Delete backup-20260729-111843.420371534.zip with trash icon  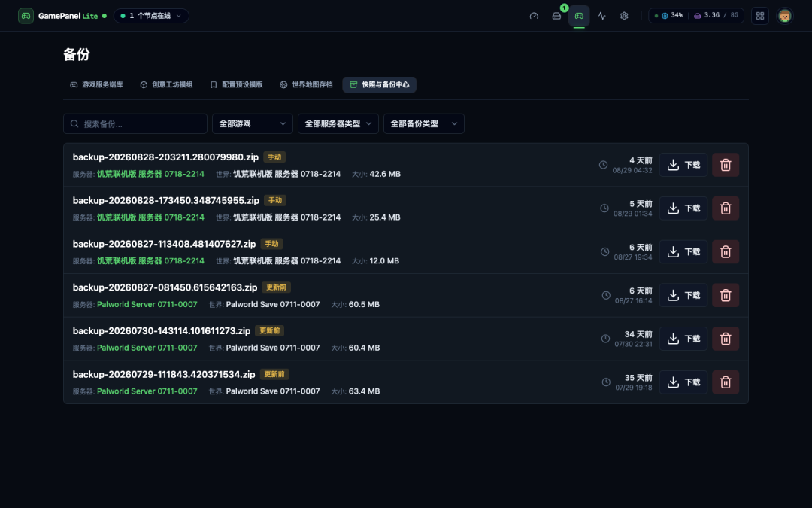coord(726,382)
